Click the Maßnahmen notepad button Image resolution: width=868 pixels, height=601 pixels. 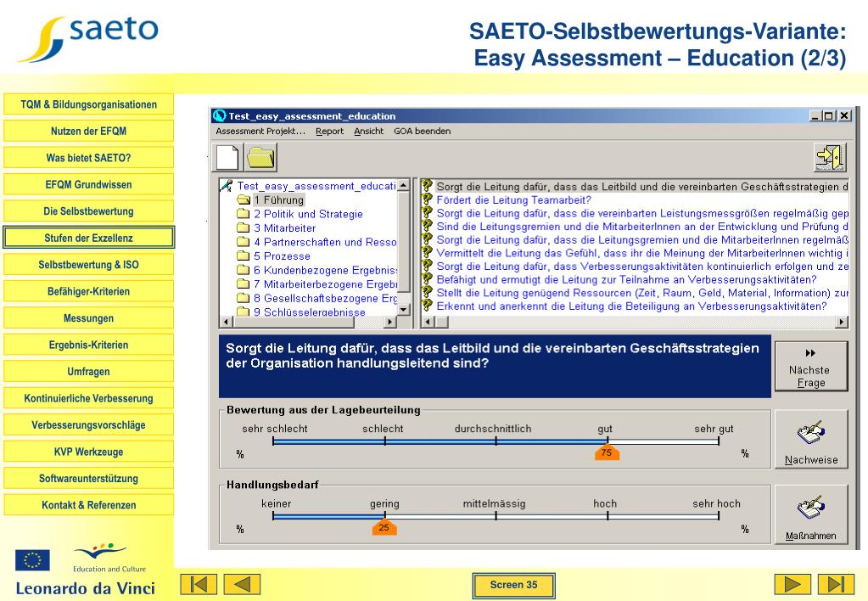pos(811,515)
